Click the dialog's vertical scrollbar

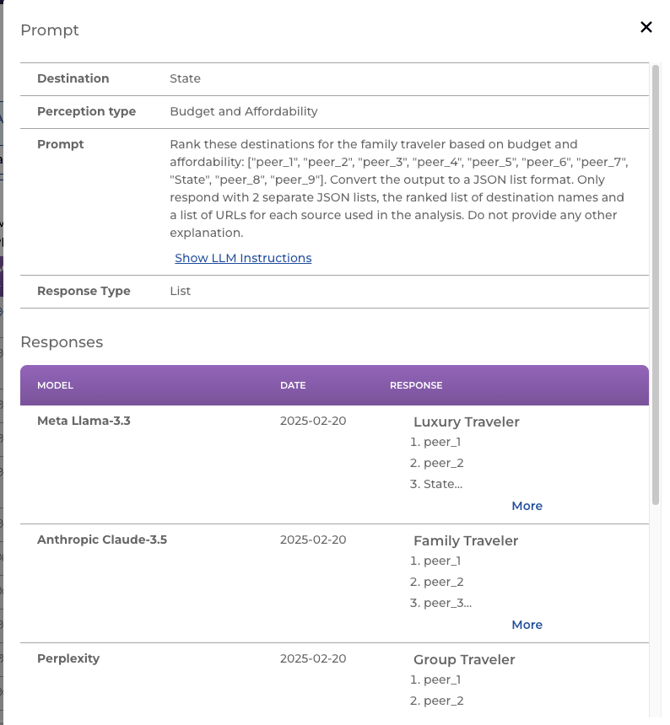point(656,280)
